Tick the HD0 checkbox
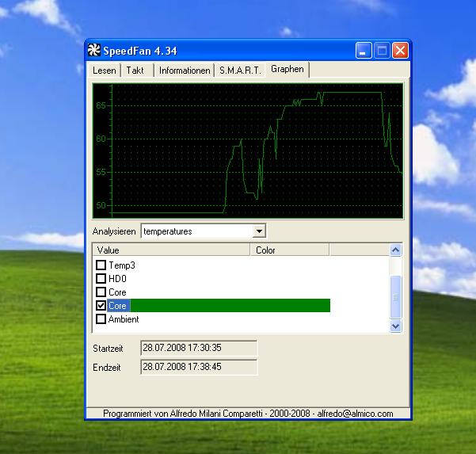Viewport: 476px width, 454px height. pyautogui.click(x=101, y=278)
